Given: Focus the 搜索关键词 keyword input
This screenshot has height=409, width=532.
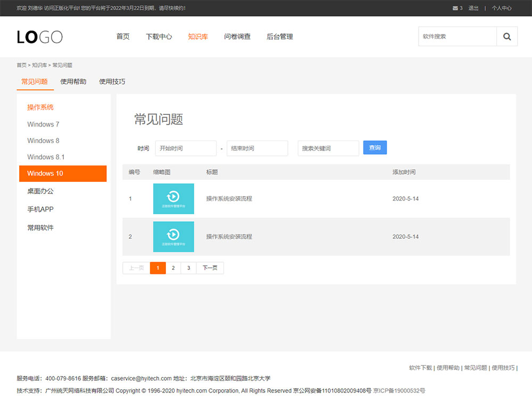Looking at the screenshot, I should 328,148.
